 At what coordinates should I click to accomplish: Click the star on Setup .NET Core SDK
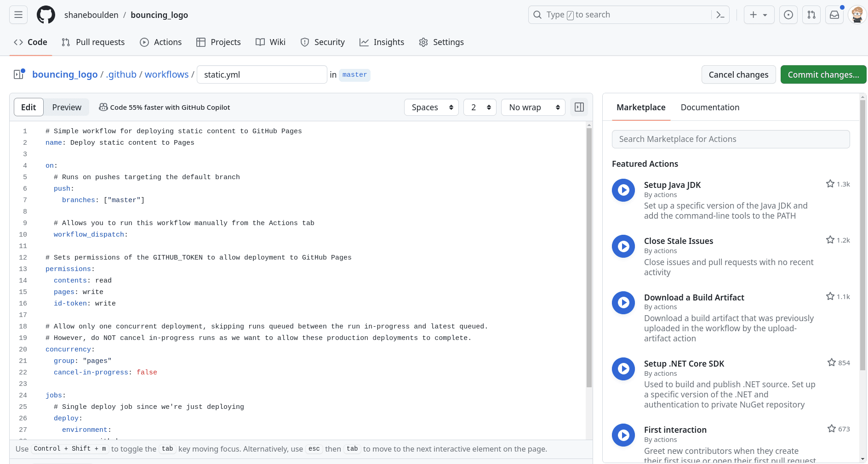coord(832,362)
